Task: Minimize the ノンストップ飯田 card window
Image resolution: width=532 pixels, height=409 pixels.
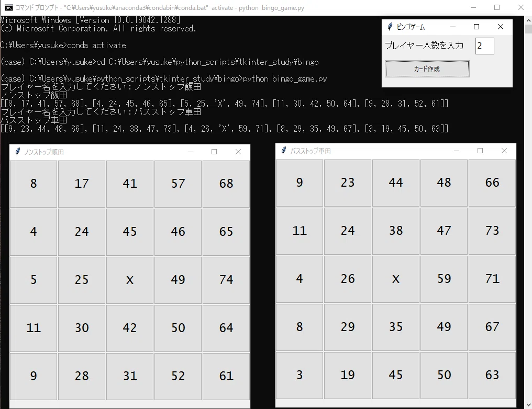Action: [191, 152]
